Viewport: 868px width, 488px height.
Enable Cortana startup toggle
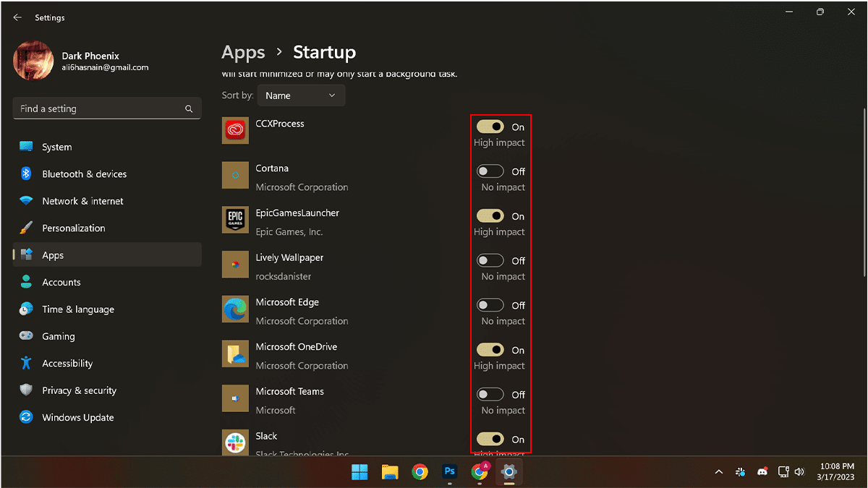click(490, 172)
